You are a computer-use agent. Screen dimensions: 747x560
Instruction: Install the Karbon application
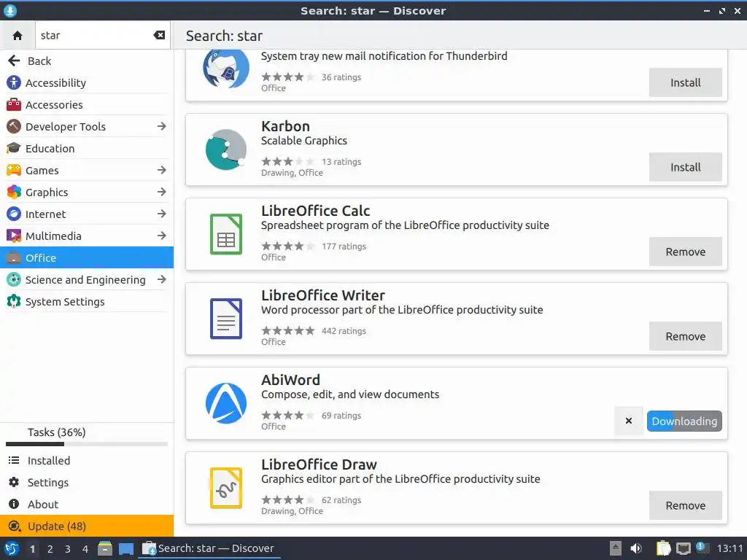pos(685,167)
